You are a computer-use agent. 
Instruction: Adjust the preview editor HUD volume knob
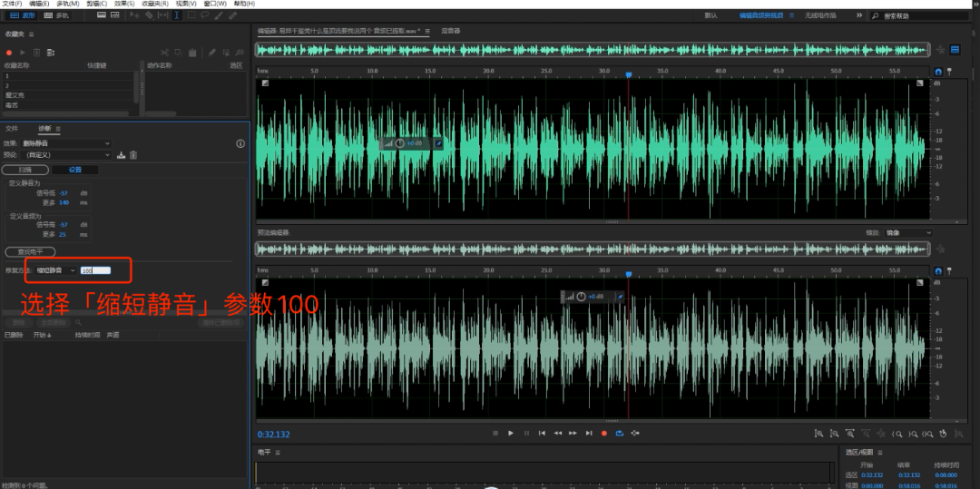click(582, 297)
